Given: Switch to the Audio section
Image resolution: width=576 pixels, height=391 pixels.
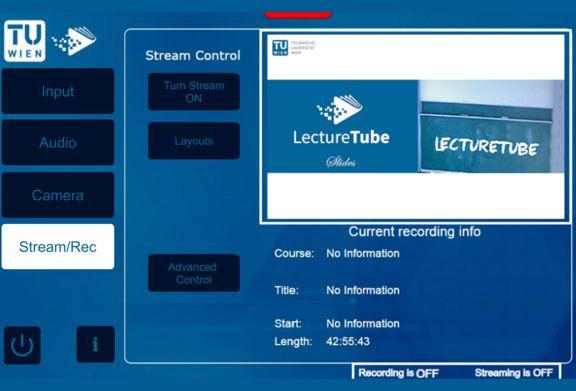Looking at the screenshot, I should (x=58, y=142).
